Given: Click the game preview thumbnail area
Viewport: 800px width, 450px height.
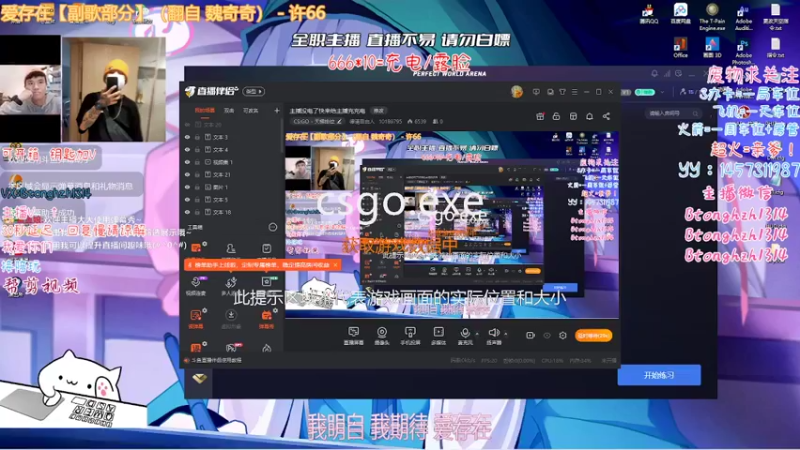Looking at the screenshot, I should [x=452, y=224].
